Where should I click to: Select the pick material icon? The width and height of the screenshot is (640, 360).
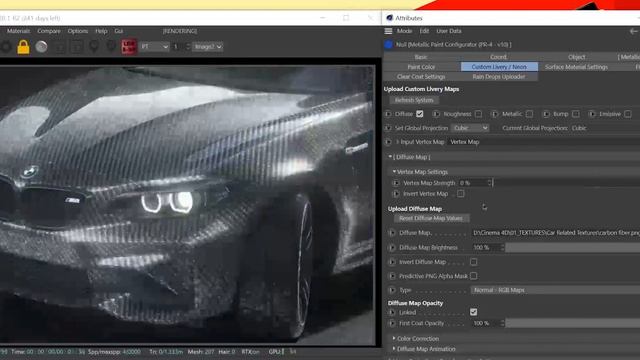click(x=111, y=47)
